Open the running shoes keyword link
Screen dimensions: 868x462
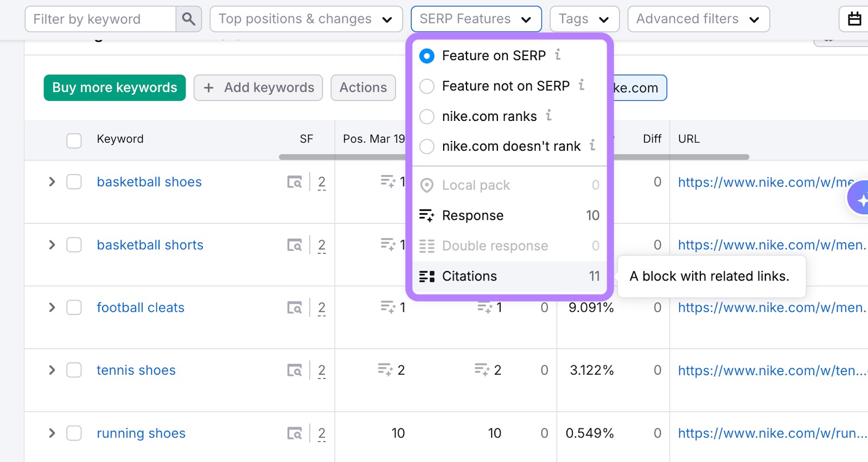141,433
